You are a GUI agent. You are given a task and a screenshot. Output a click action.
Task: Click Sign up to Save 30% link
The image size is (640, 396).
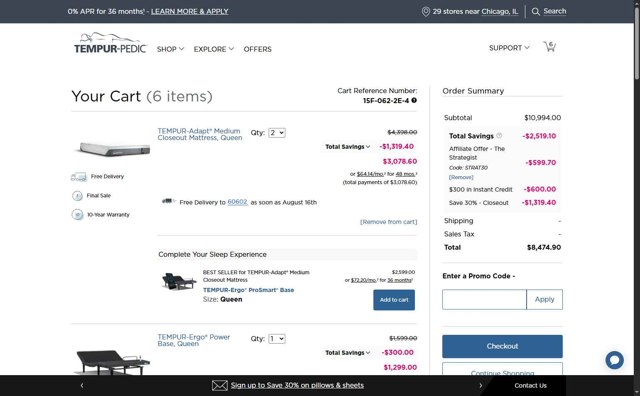(x=297, y=385)
